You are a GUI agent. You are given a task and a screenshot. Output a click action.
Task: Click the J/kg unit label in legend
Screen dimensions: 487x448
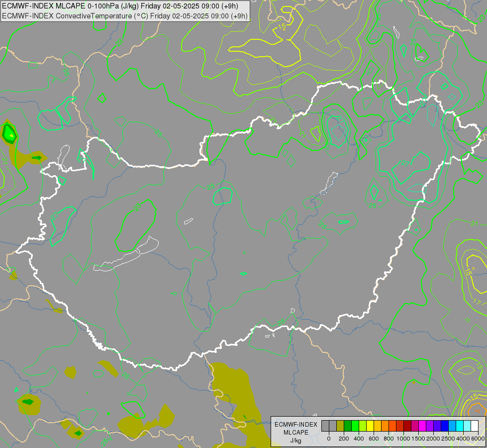click(296, 441)
